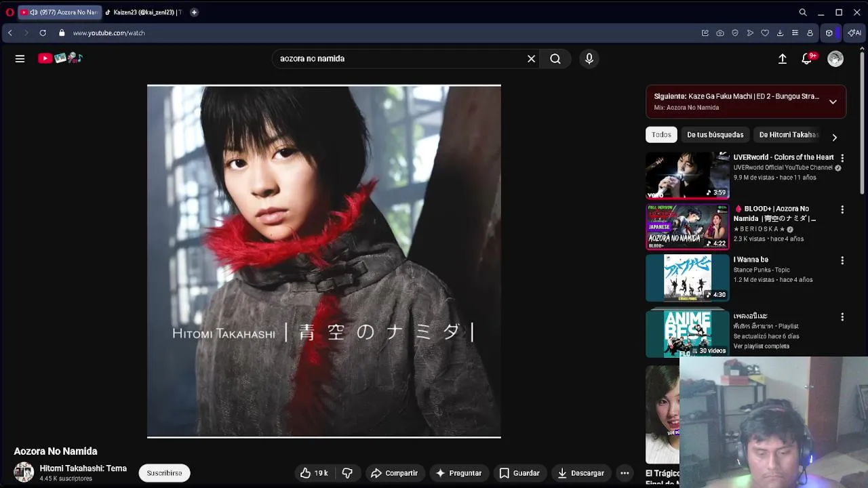Open the browser downloads icon
This screenshot has width=868, height=488.
(x=780, y=33)
